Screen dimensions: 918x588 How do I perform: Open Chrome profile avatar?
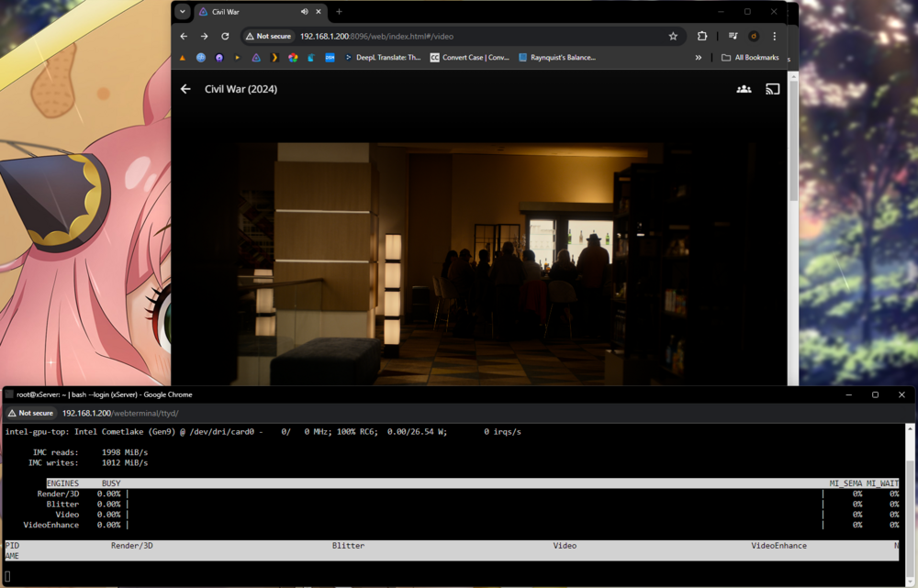pos(754,37)
